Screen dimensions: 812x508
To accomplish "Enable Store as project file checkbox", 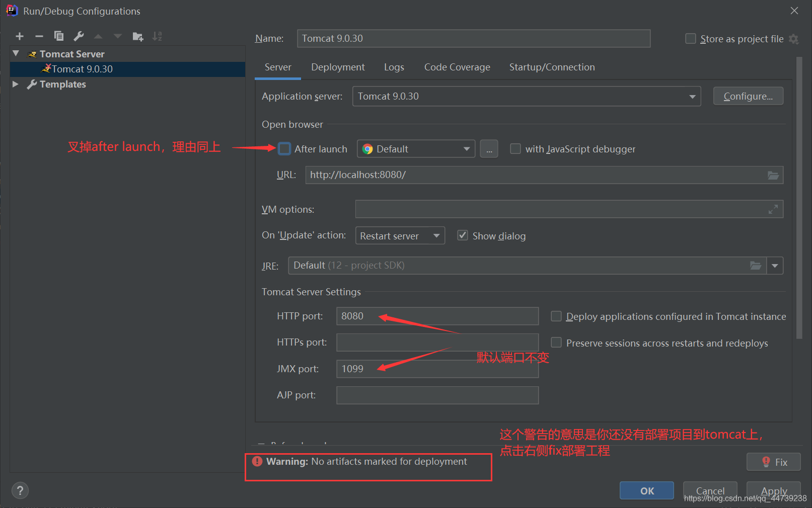I will coord(691,39).
